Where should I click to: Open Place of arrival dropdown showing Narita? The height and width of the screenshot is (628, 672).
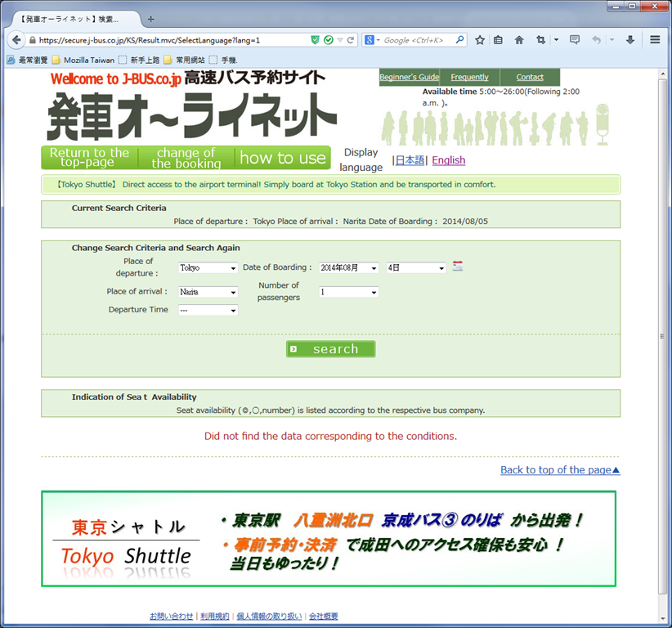208,293
